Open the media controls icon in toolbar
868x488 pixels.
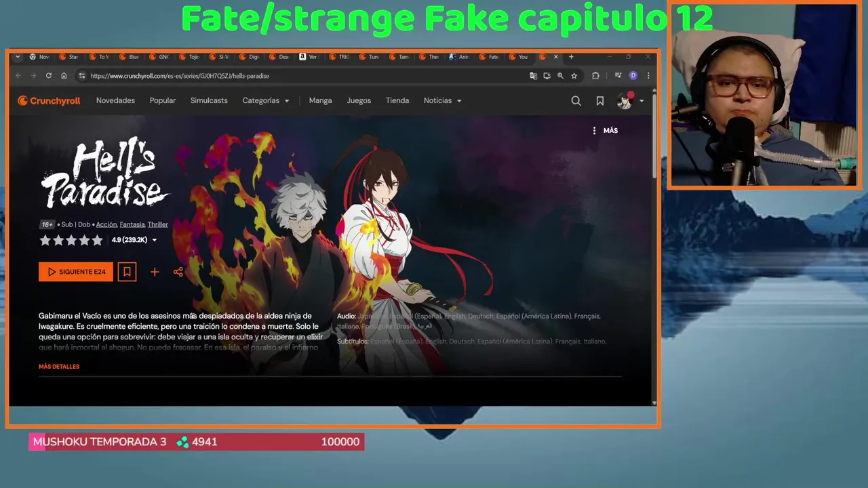pos(618,76)
